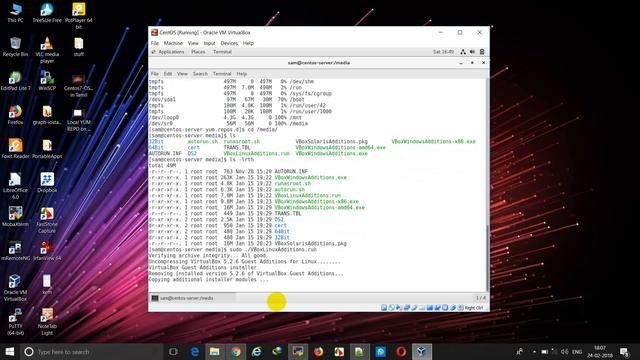Click the CentOS guest network icon in top bar

coord(463,52)
